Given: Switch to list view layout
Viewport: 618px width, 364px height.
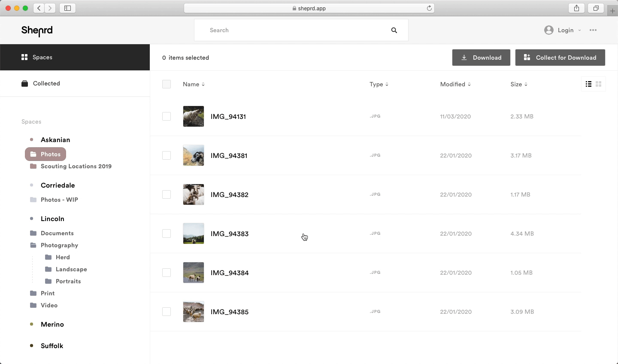Looking at the screenshot, I should point(588,84).
